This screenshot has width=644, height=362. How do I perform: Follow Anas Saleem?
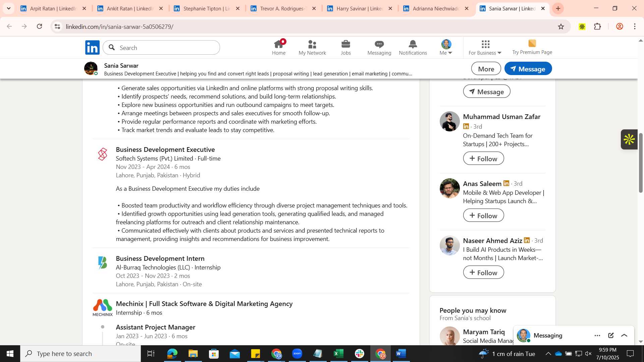point(483,216)
